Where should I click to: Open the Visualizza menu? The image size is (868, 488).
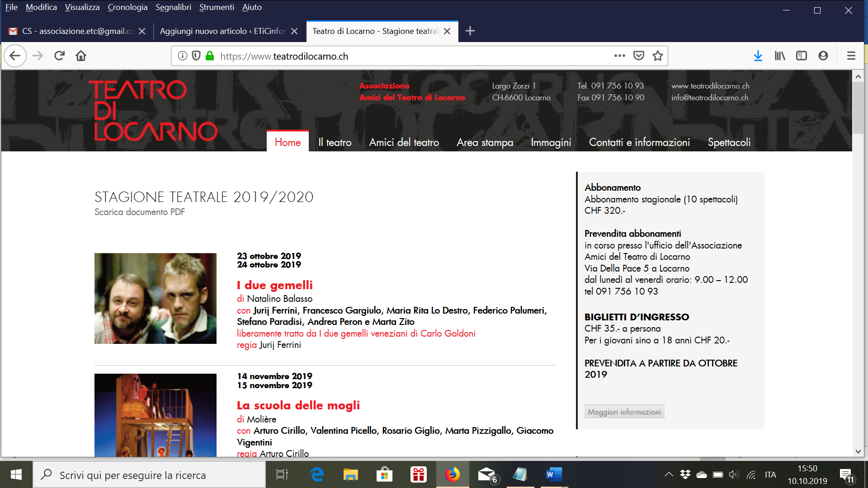(82, 7)
